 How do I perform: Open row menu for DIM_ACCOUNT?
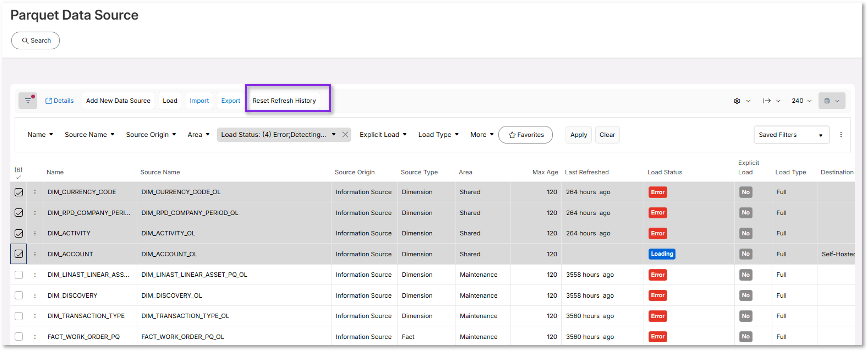(35, 254)
